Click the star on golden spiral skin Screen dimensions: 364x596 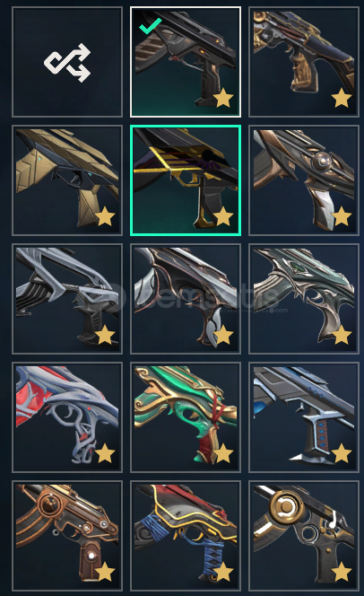tap(341, 572)
